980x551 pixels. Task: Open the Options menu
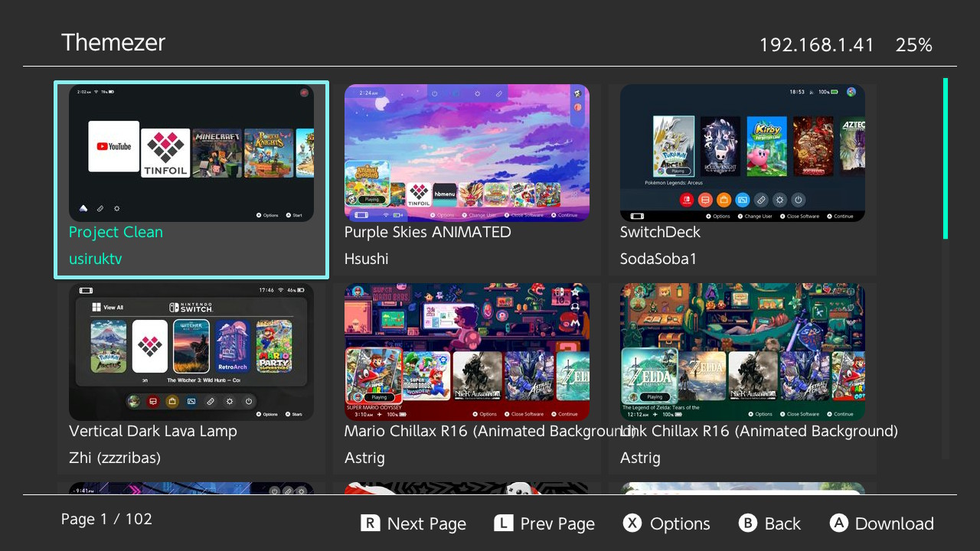(x=667, y=523)
